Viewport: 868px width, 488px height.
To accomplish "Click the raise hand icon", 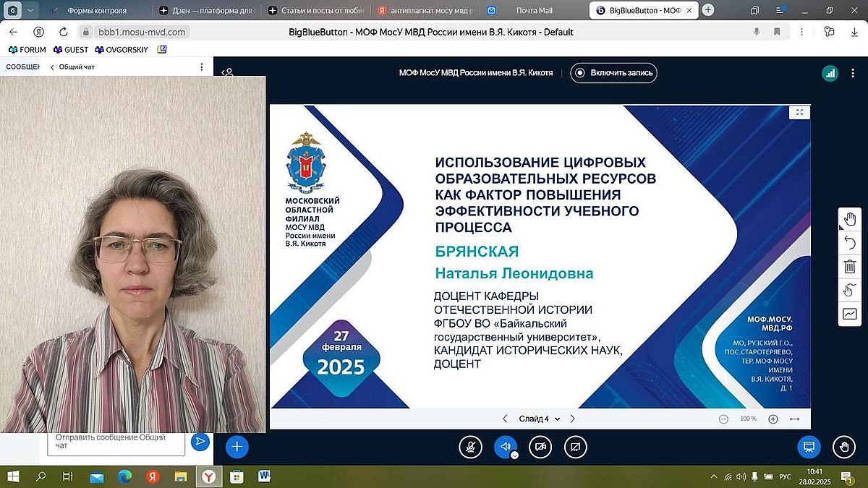I will click(843, 447).
